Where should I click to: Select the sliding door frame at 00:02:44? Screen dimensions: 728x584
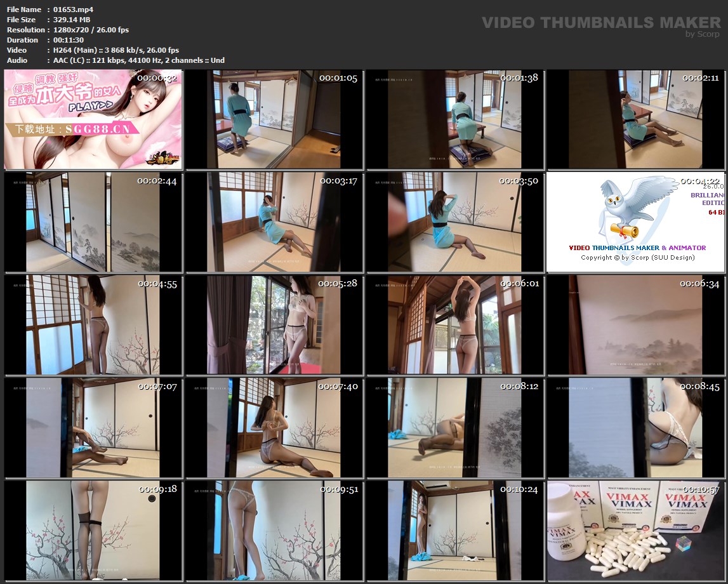click(93, 222)
